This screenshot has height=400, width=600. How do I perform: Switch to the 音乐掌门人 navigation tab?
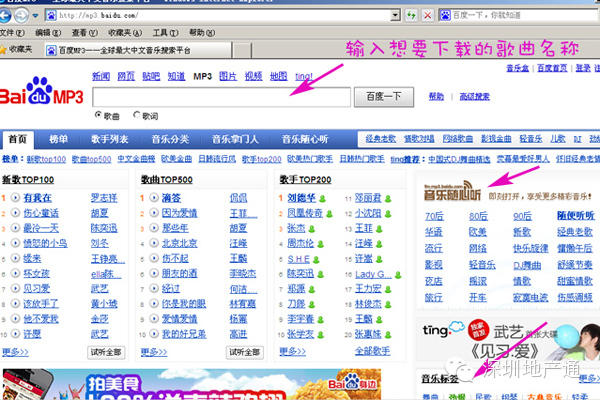[x=235, y=139]
